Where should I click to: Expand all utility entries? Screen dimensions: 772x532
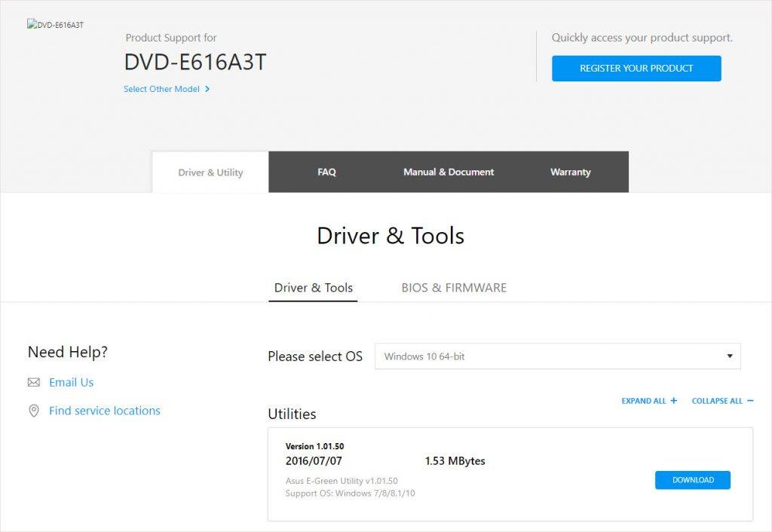tap(645, 400)
